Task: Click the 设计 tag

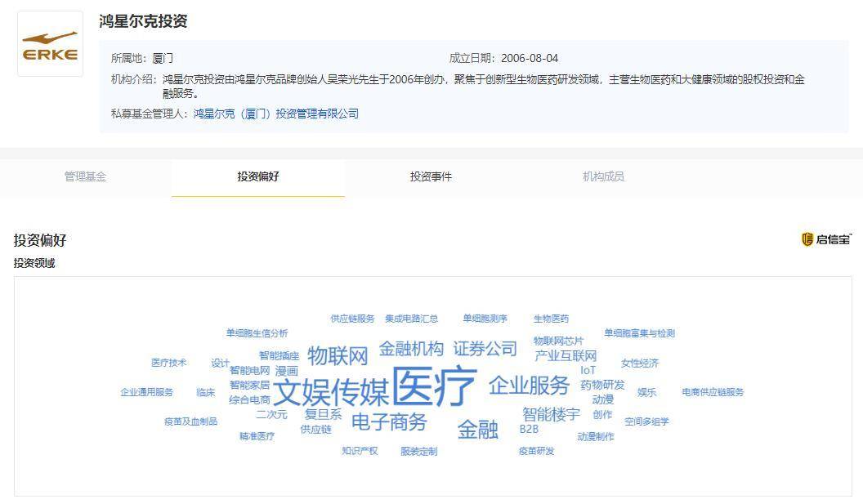Action: pyautogui.click(x=220, y=363)
